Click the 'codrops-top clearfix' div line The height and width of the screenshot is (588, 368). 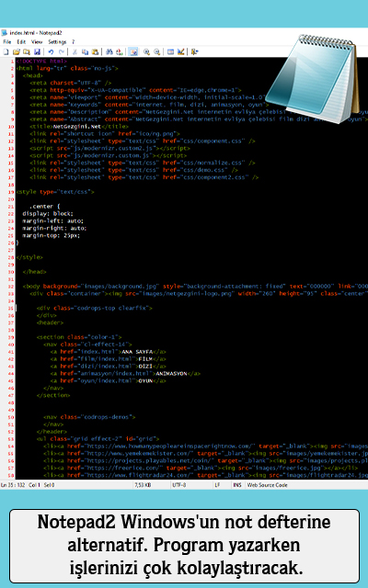(x=94, y=308)
